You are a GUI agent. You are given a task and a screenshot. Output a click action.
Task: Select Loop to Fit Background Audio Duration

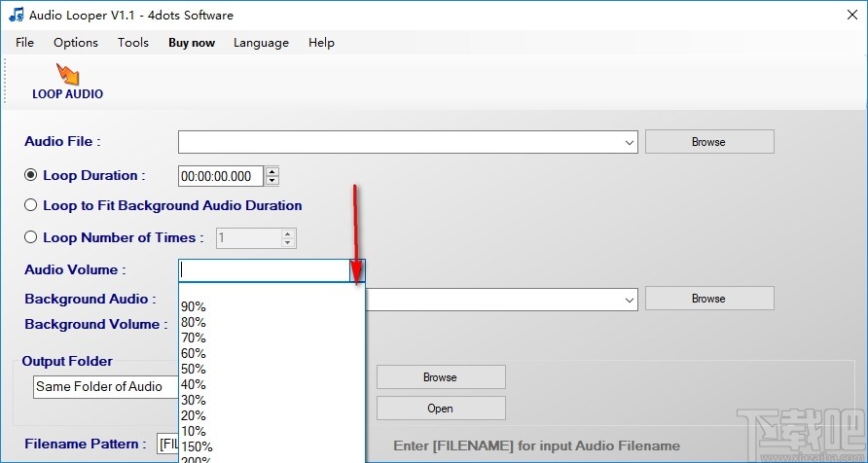(x=30, y=206)
